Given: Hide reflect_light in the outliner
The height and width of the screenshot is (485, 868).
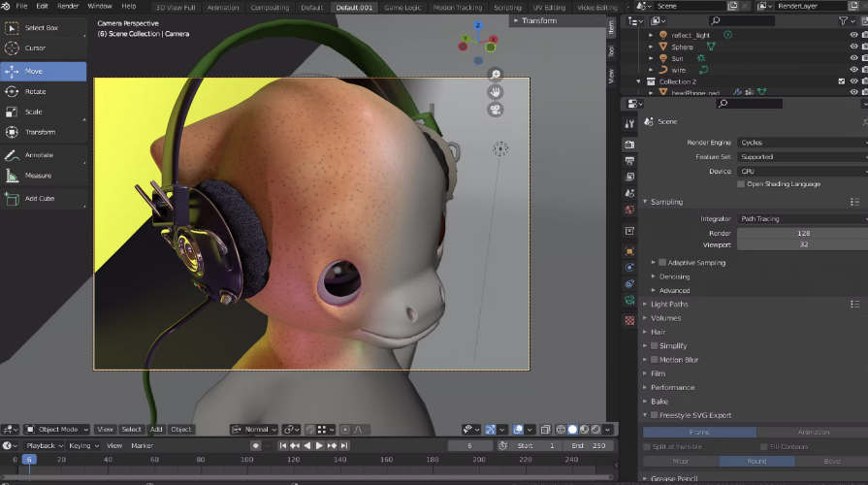Looking at the screenshot, I should pos(853,35).
